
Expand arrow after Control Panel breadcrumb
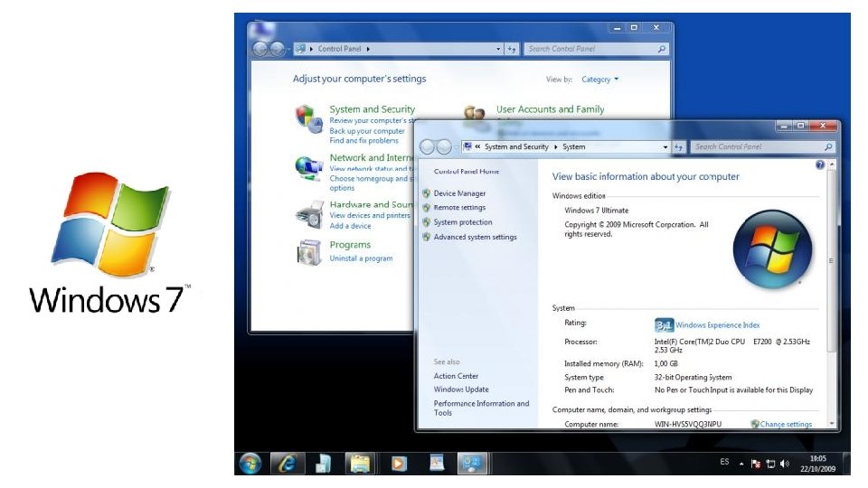(368, 49)
